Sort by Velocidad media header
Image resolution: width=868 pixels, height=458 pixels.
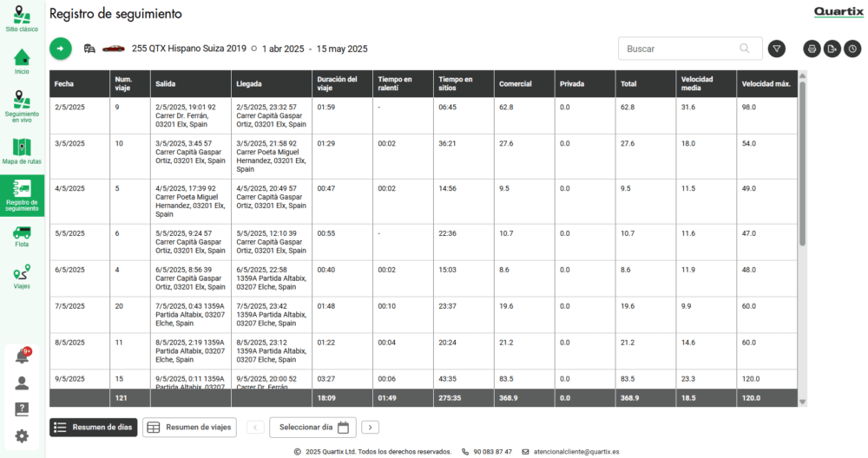tap(707, 84)
